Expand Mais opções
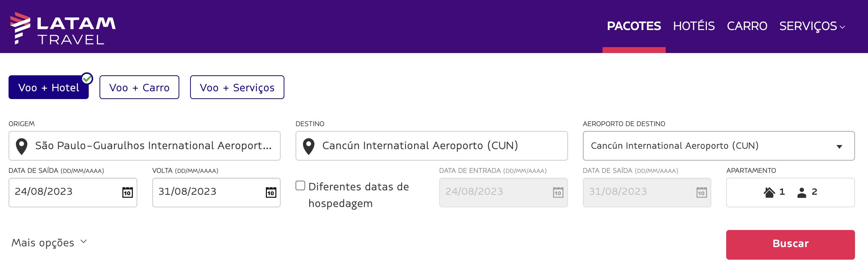The height and width of the screenshot is (276, 868). click(x=49, y=242)
